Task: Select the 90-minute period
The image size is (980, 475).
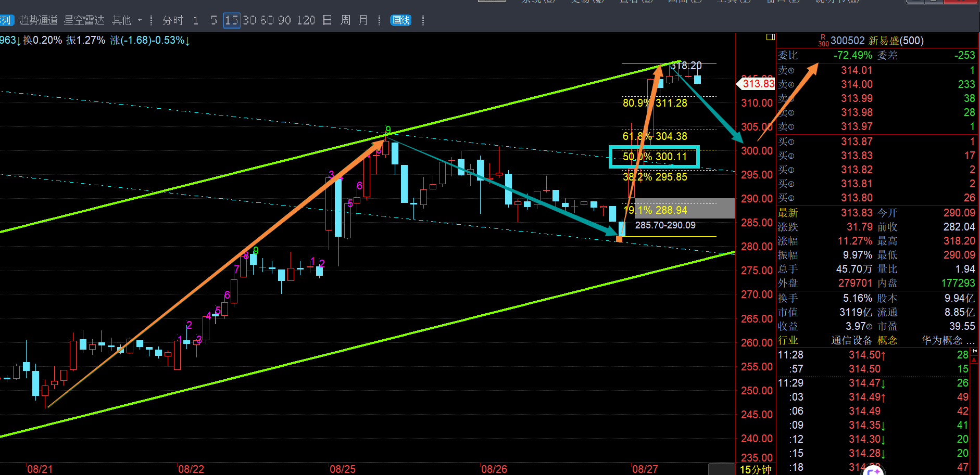Action: (284, 20)
